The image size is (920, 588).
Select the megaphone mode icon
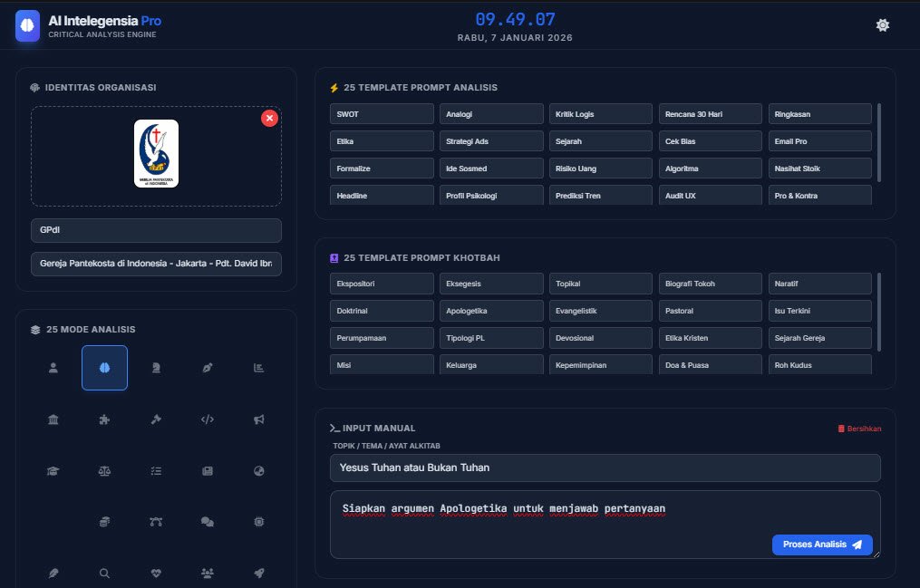pyautogui.click(x=258, y=419)
